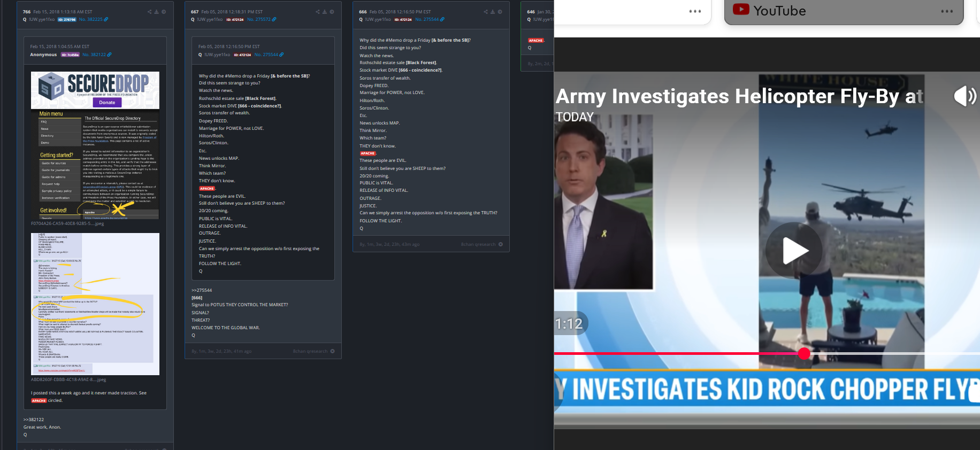Click the video title 'Army Investigates Helicopter Fly-By'
Screen dimensions: 980x450
739,97
